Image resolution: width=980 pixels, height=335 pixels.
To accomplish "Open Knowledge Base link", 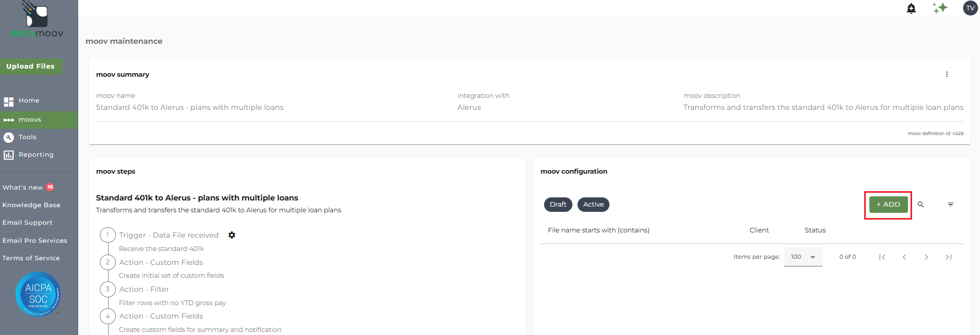I will [31, 205].
